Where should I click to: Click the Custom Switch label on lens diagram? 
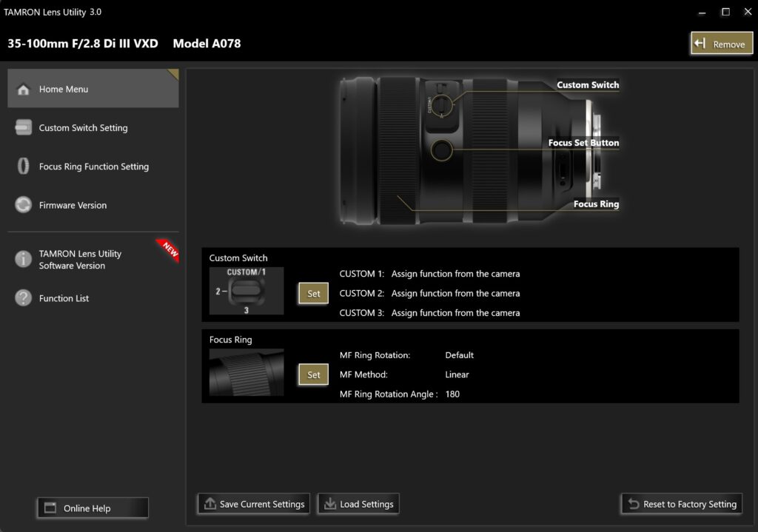[588, 85]
